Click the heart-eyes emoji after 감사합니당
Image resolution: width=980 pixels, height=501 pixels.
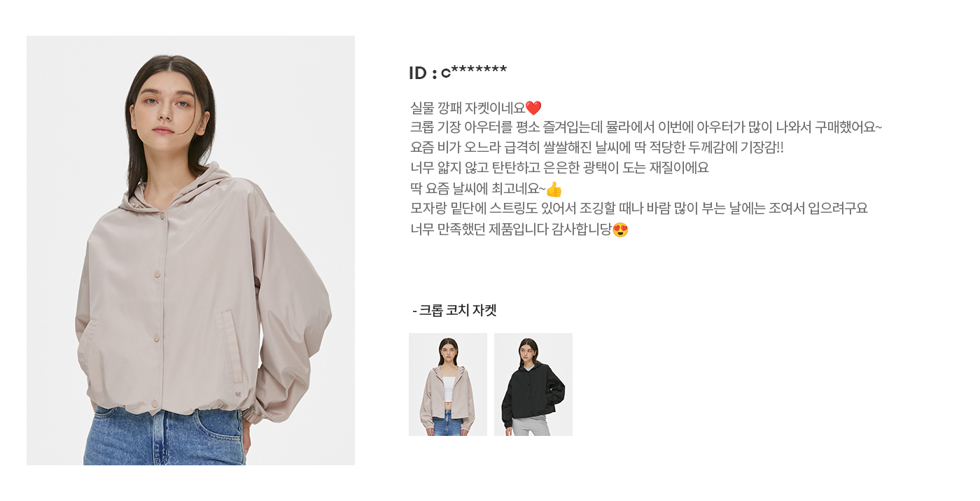(620, 230)
